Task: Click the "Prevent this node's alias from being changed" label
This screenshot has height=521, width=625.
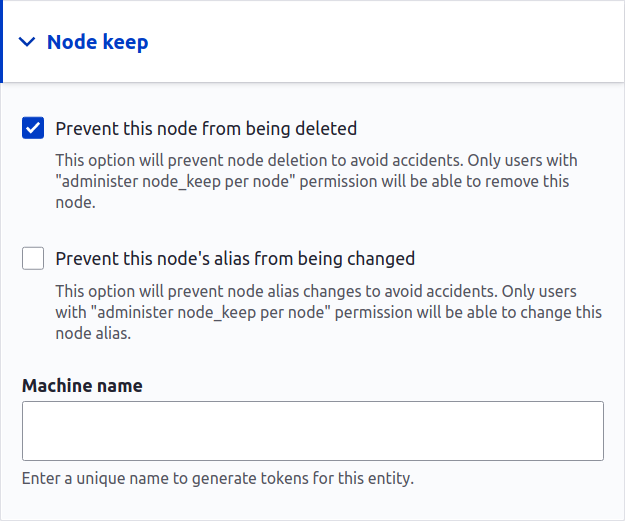Action: click(235, 259)
